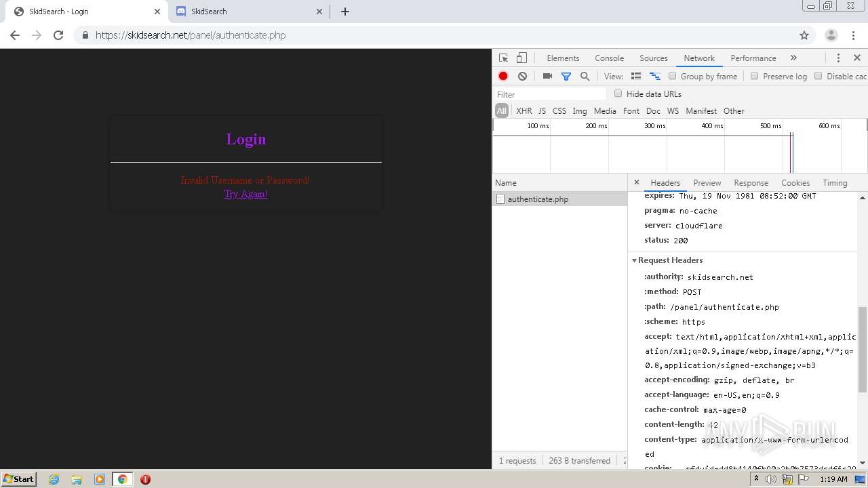Image resolution: width=868 pixels, height=488 pixels.
Task: Select the large request rows view icon
Action: click(x=636, y=77)
